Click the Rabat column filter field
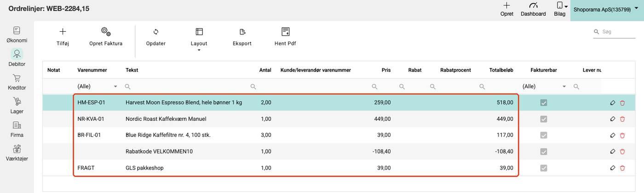The height and width of the screenshot is (193, 644). click(411, 86)
